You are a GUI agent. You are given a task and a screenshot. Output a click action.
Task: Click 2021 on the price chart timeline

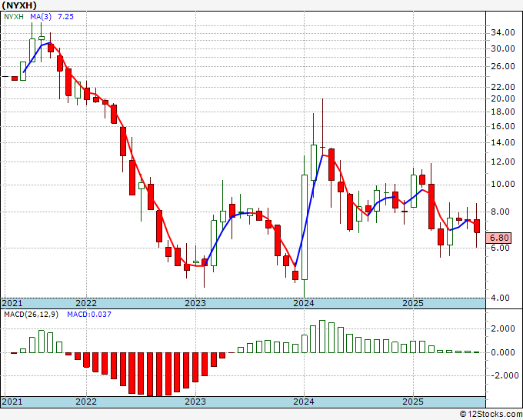point(12,303)
